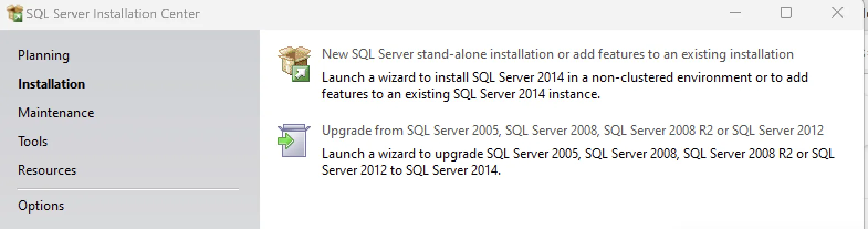This screenshot has width=868, height=229.
Task: Go to the Maintenance section
Action: point(56,113)
